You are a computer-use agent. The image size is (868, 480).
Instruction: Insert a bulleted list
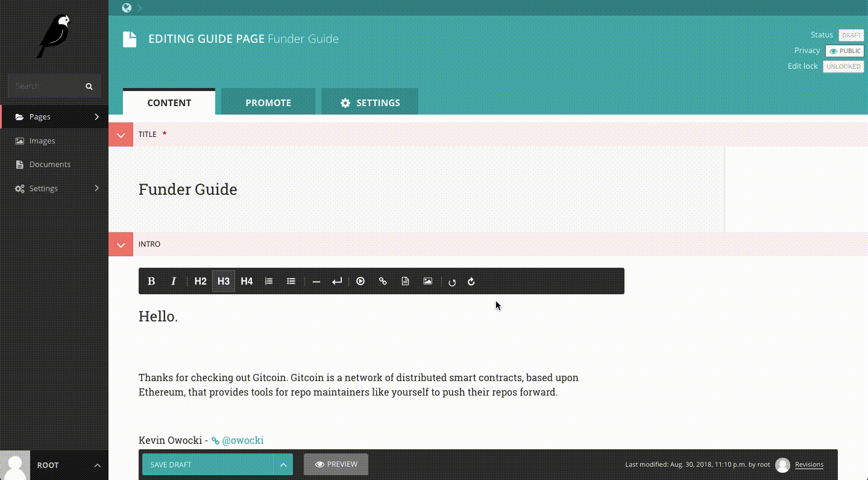tap(291, 281)
